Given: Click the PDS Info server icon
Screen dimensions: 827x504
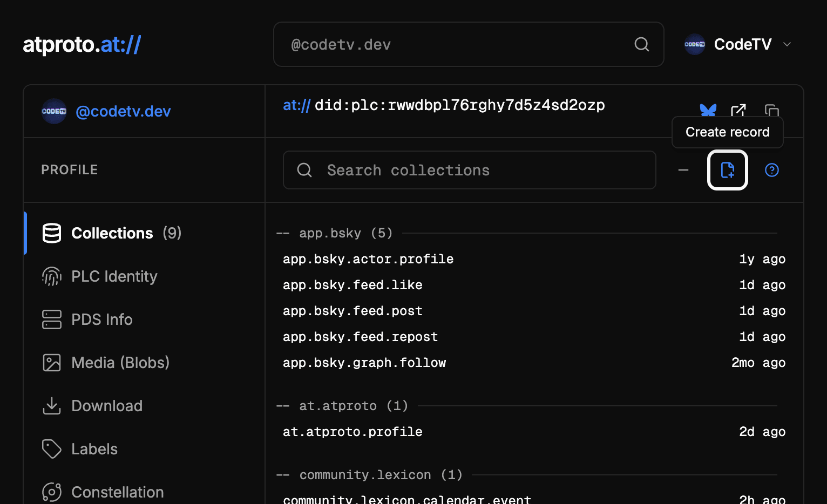Looking at the screenshot, I should 52,319.
